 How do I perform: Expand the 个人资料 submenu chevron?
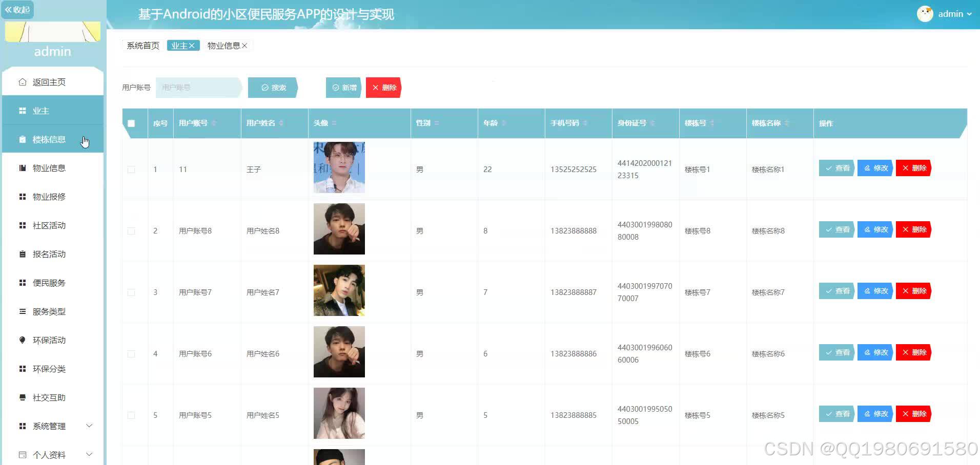(89, 455)
